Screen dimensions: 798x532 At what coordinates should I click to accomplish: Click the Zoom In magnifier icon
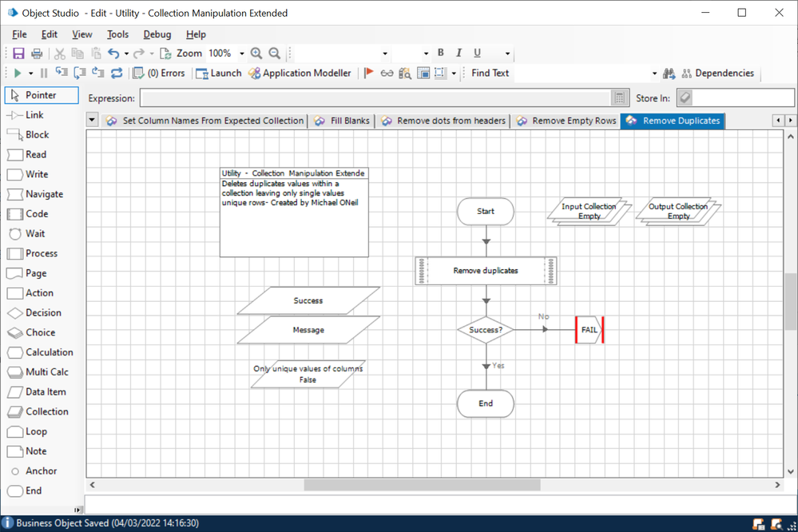256,54
